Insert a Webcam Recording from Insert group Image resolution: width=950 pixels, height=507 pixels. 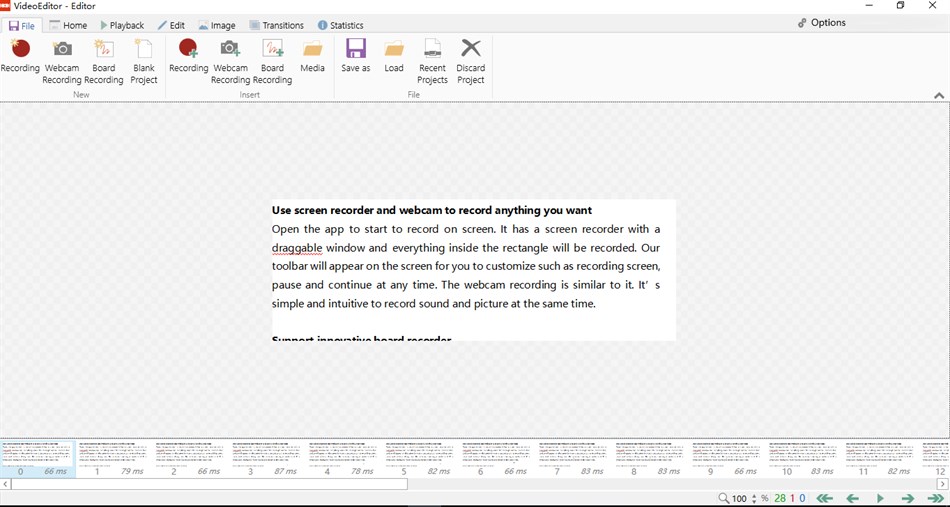pyautogui.click(x=230, y=61)
